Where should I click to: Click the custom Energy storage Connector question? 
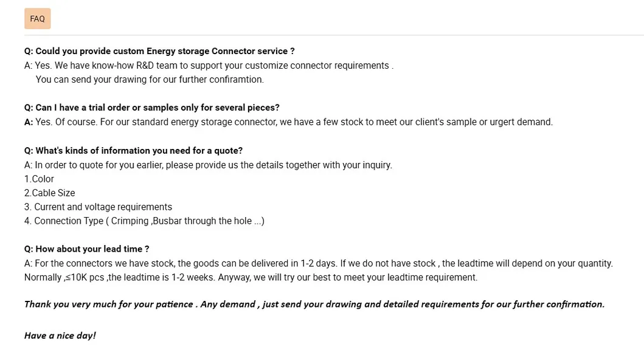tap(159, 51)
